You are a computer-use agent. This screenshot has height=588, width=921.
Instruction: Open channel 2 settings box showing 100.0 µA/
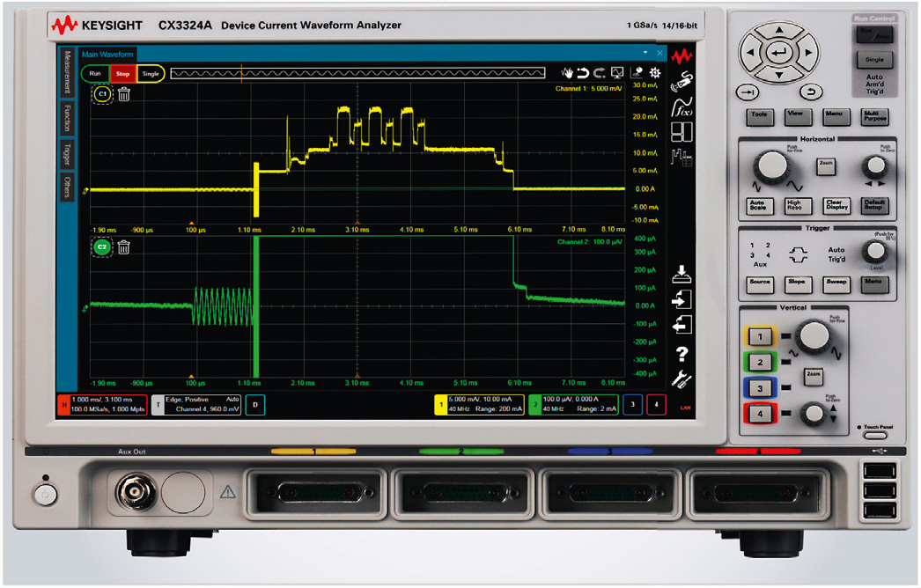pyautogui.click(x=573, y=405)
